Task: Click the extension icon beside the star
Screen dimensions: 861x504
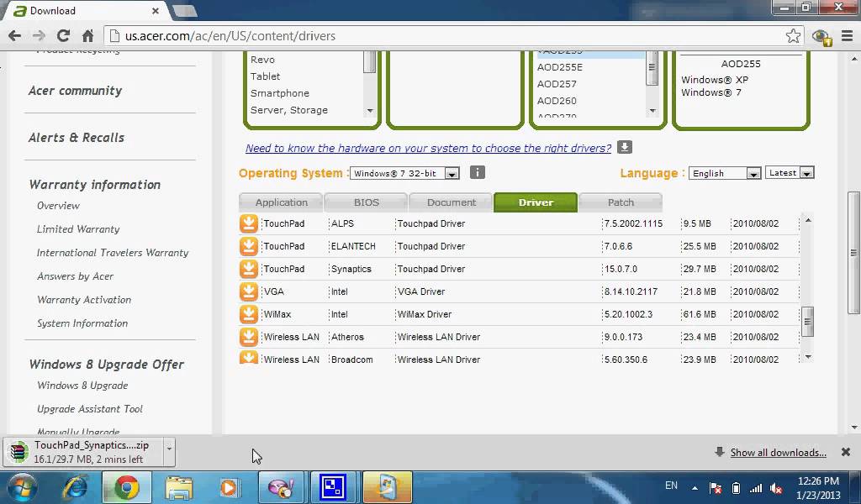Action: [821, 37]
